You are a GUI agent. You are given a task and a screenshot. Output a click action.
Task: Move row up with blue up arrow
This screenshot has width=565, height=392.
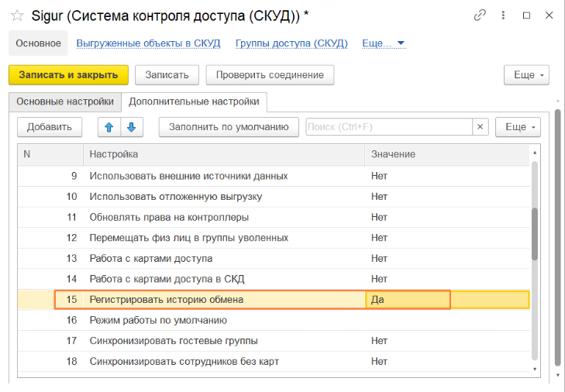click(109, 127)
